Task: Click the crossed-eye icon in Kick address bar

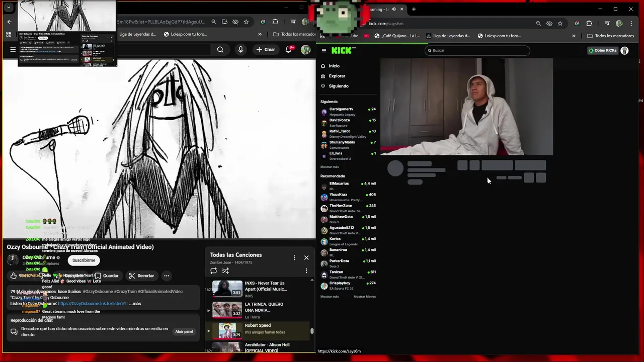Action: 549,23
